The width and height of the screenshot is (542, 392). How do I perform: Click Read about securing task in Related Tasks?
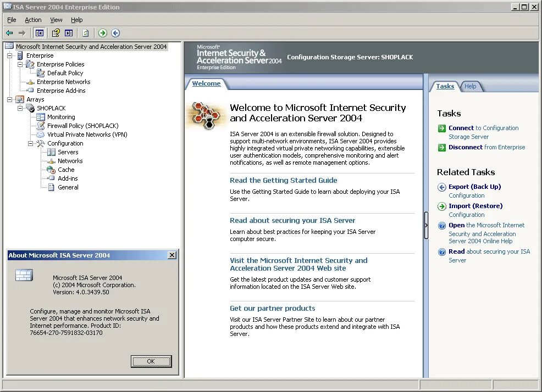click(489, 256)
